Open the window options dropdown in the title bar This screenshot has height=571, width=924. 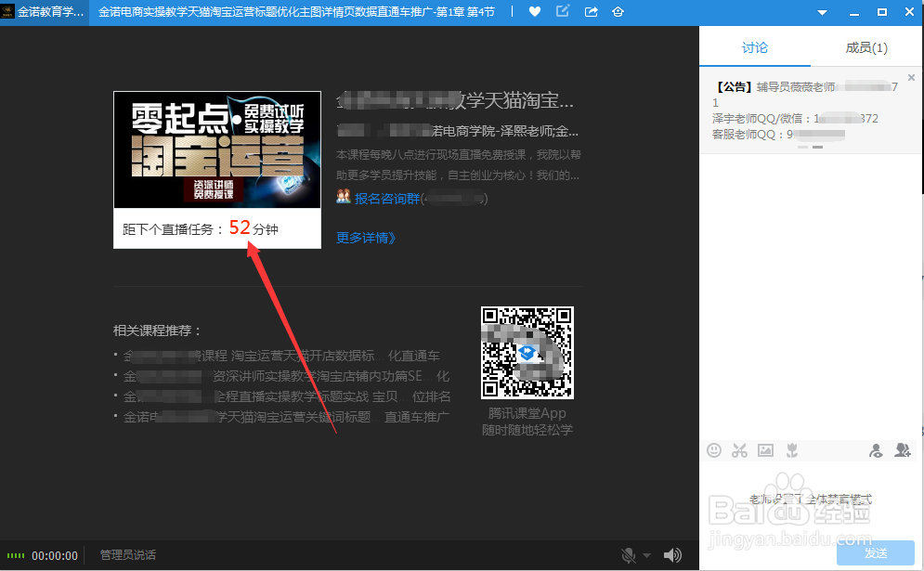(x=821, y=11)
